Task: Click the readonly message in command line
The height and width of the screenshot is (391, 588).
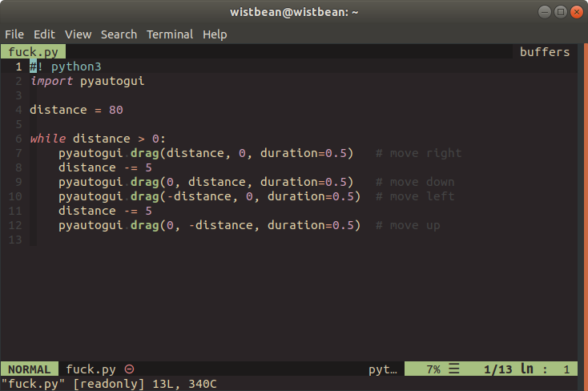Action: coord(109,384)
